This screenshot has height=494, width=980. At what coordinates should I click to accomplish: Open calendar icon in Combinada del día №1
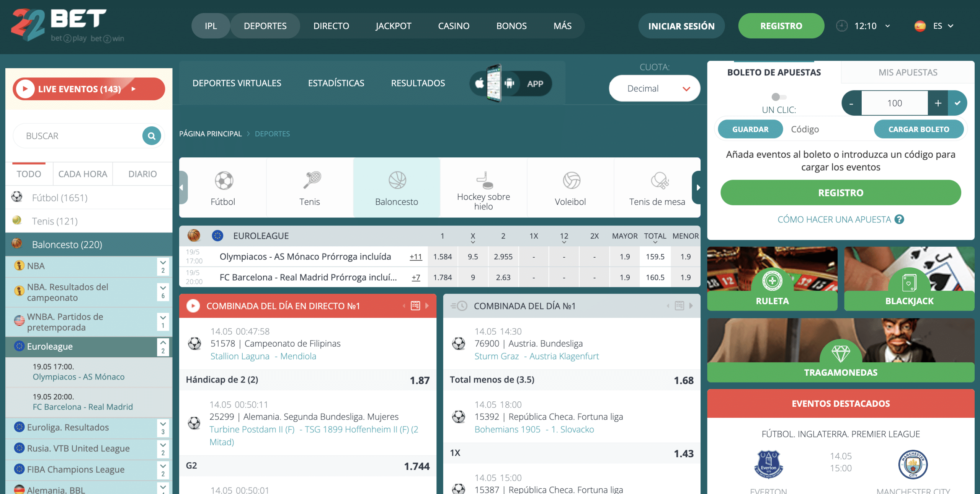click(x=679, y=306)
